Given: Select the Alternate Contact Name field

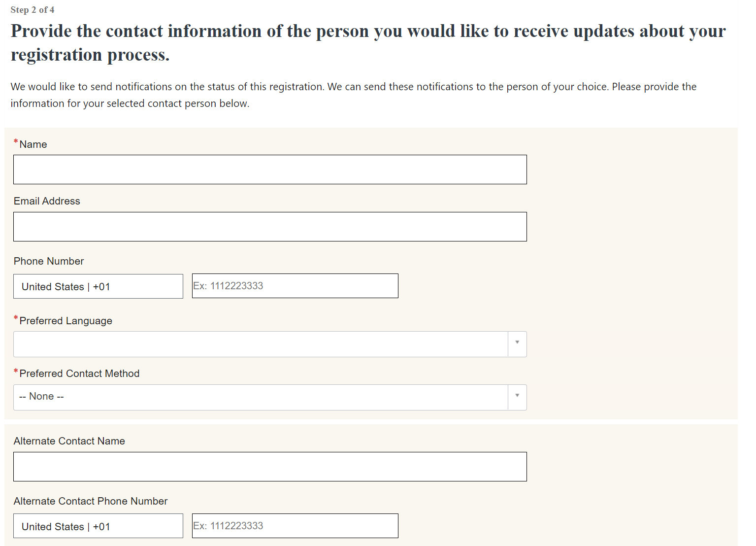Looking at the screenshot, I should (270, 467).
